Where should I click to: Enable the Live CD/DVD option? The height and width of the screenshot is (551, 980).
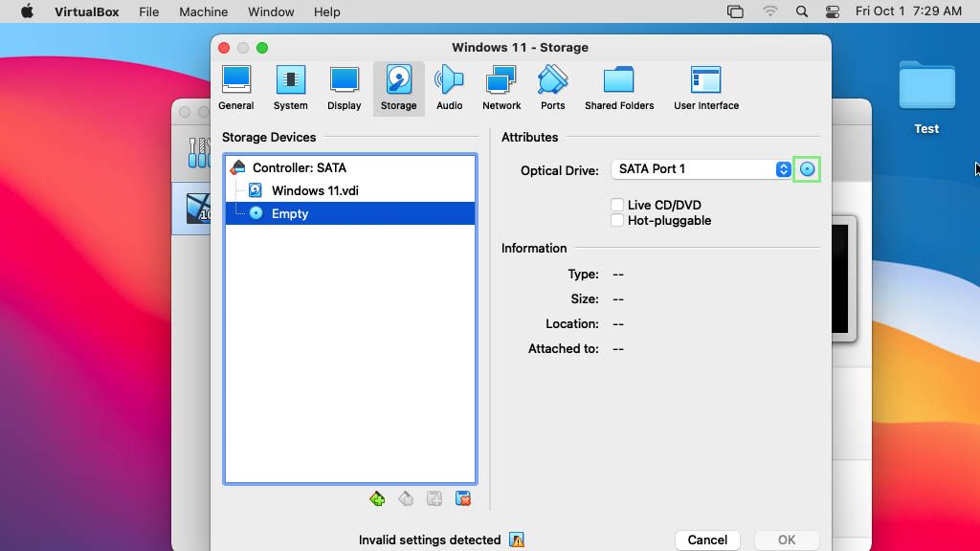tap(617, 204)
